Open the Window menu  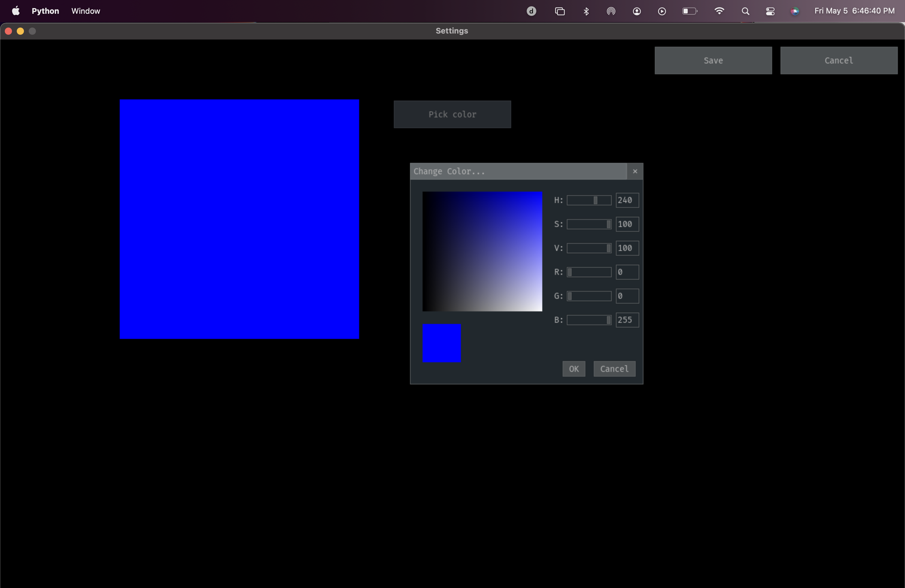click(85, 11)
